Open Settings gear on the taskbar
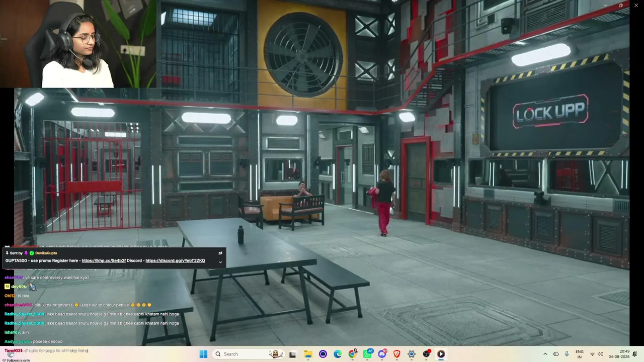644x362 pixels. 412,354
